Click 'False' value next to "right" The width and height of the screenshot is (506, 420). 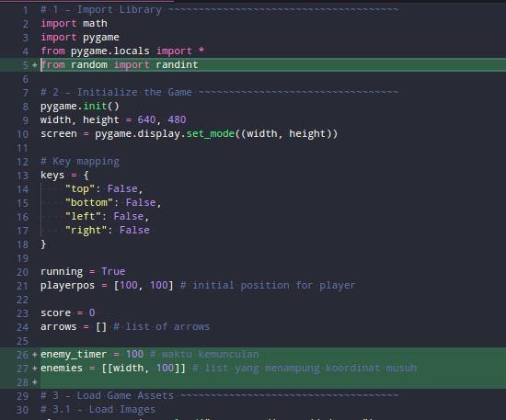point(134,230)
